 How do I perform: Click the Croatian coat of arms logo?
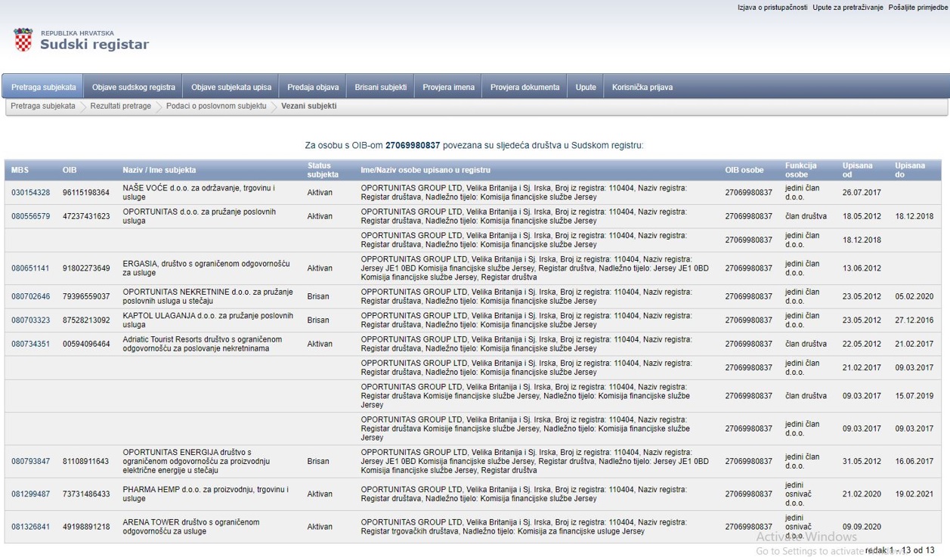click(23, 40)
